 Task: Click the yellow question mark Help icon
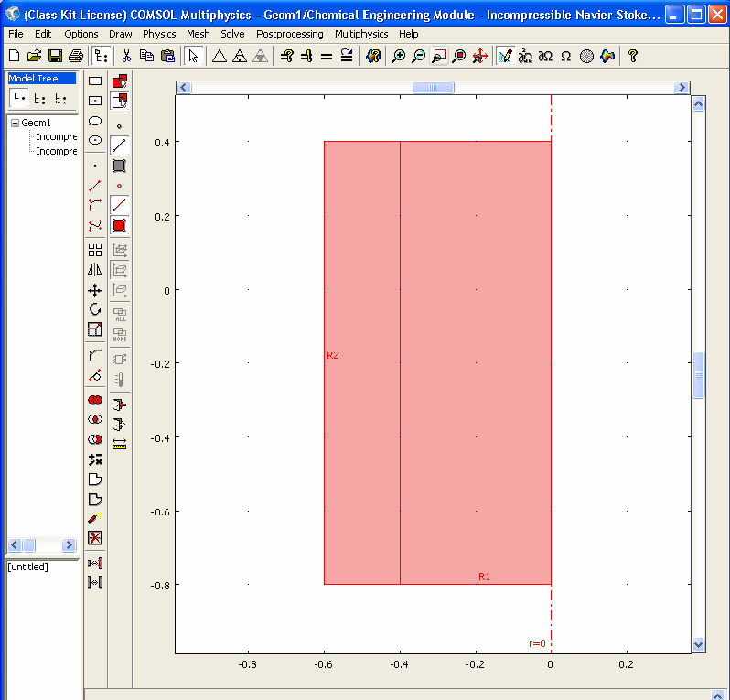tap(632, 56)
